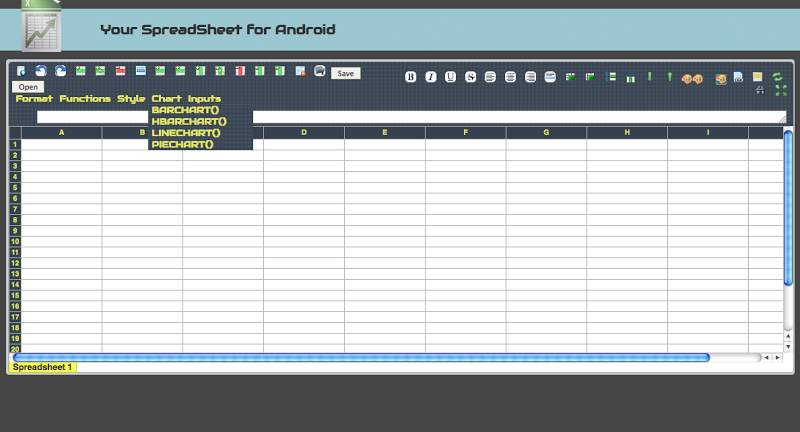800x432 pixels.
Task: Click the Open button
Action: (x=28, y=87)
